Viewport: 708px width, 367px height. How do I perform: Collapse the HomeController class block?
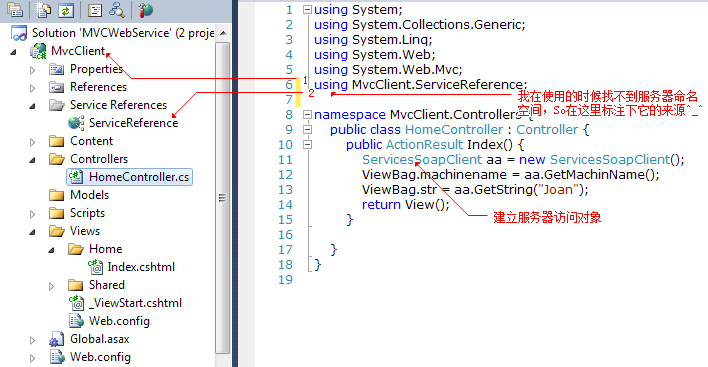tap(307, 130)
